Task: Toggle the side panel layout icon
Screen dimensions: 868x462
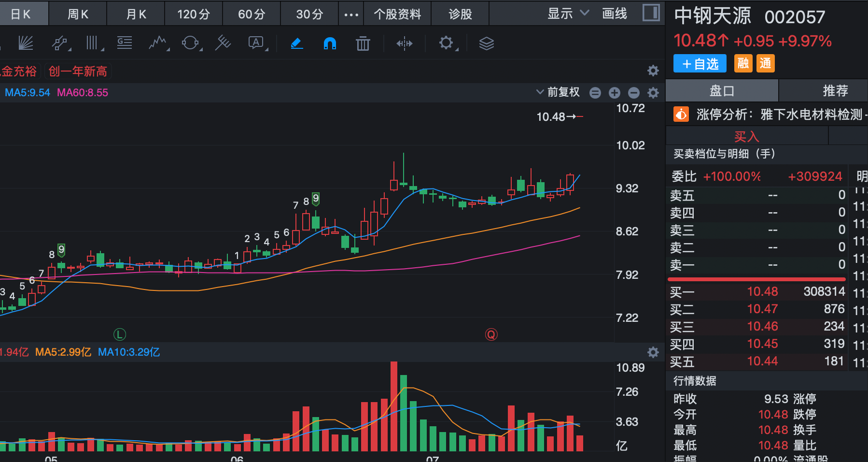Action: (651, 13)
